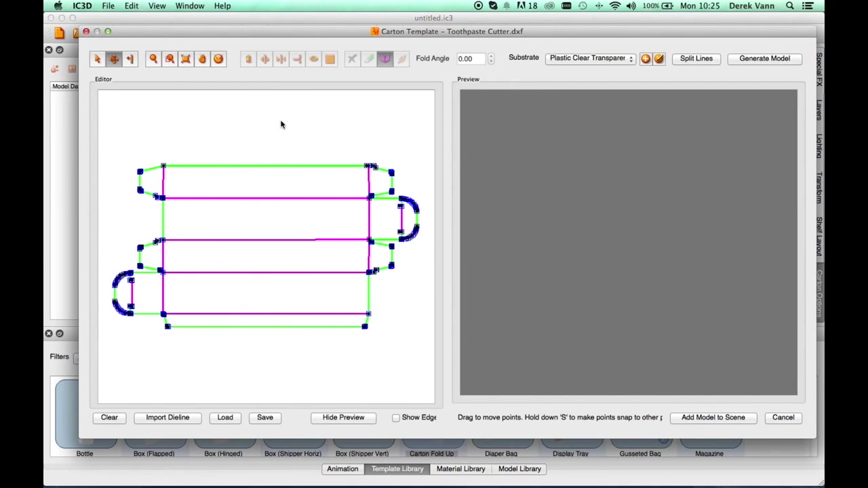Click the add model icon behind dialog
The height and width of the screenshot is (488, 868).
(x=55, y=68)
